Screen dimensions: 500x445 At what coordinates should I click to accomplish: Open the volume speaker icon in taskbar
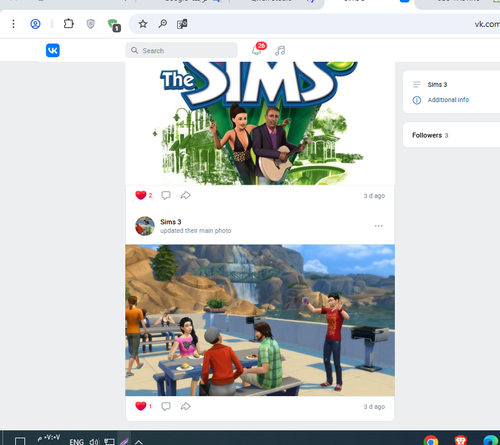(x=94, y=442)
